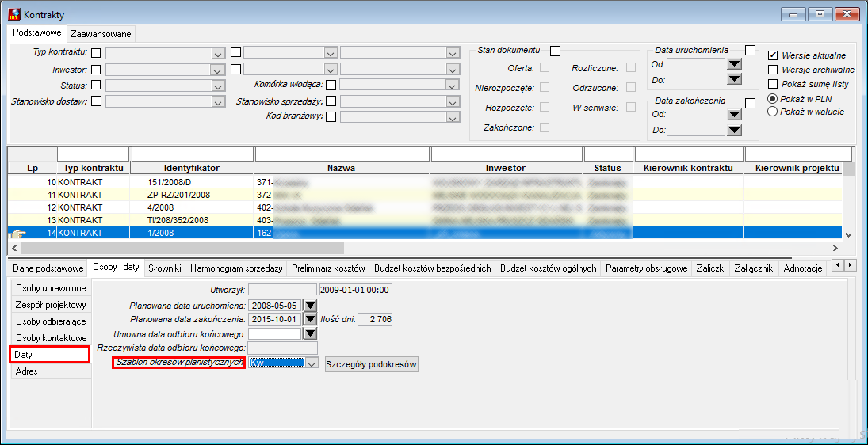
Task: Switch to the Podstawowe tab
Action: click(x=37, y=32)
